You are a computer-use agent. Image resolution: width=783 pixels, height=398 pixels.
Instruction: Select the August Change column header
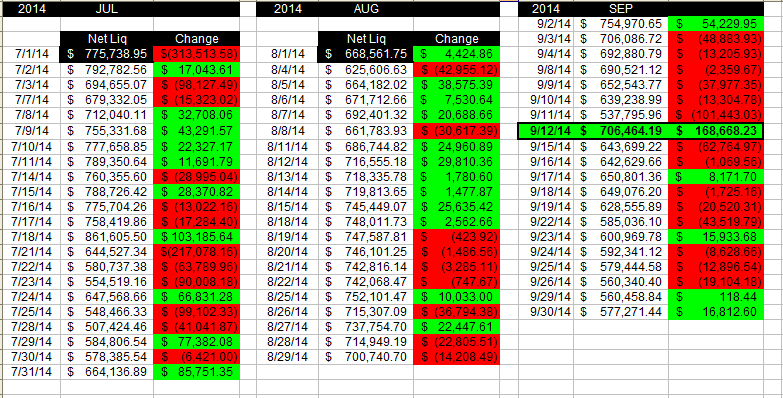point(456,39)
